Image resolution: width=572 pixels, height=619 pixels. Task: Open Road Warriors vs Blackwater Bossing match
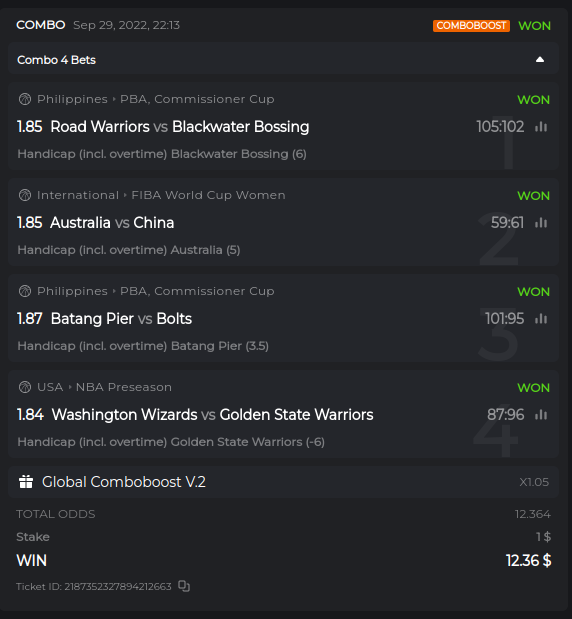tap(180, 127)
